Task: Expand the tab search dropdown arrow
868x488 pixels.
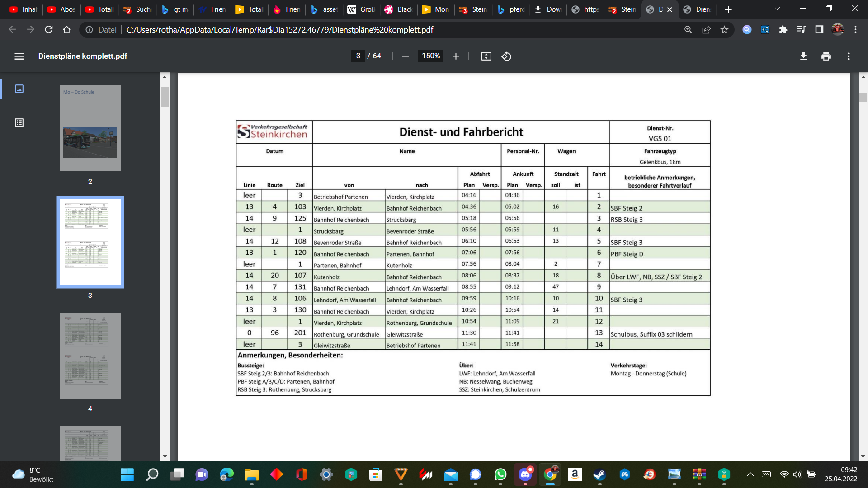Action: tap(777, 9)
